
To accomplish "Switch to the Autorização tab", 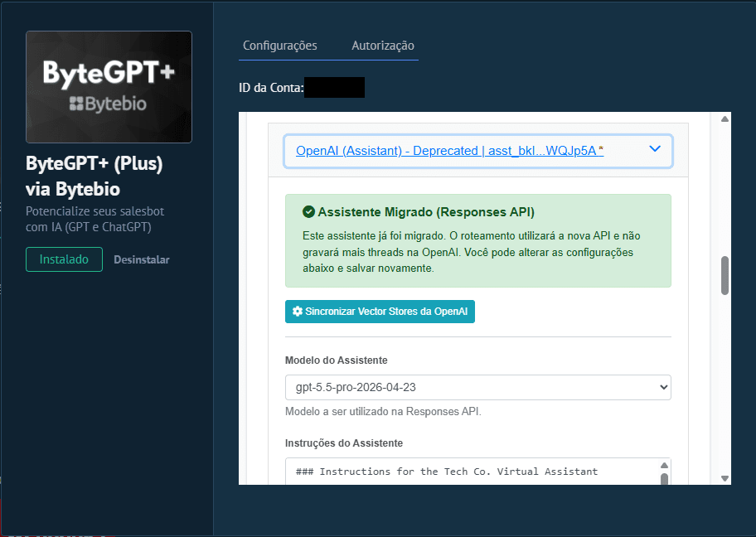I will [383, 46].
